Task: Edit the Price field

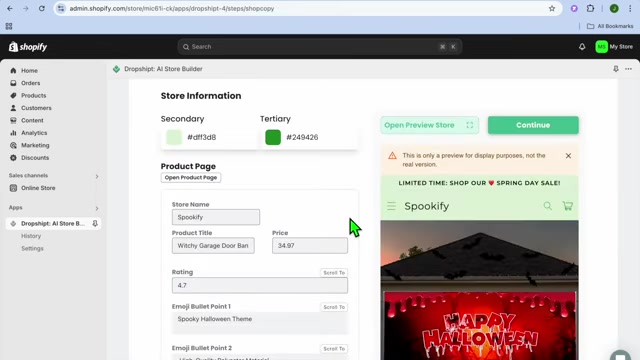Action: [310, 246]
